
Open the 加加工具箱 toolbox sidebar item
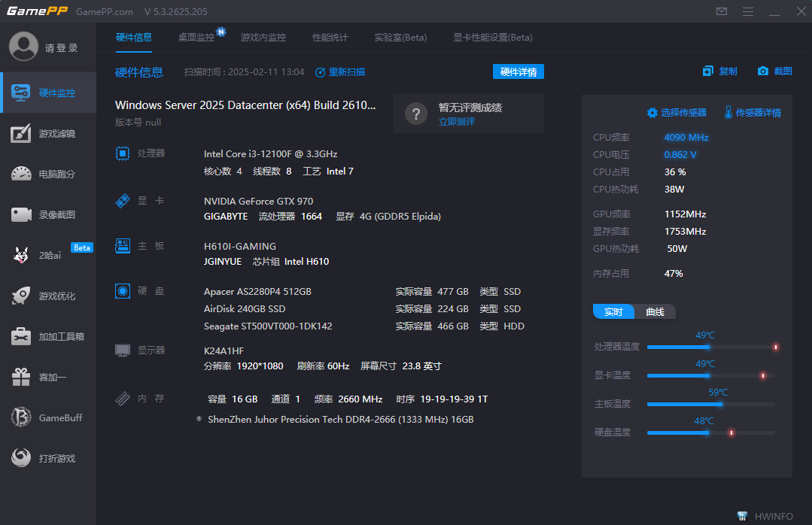pos(48,336)
